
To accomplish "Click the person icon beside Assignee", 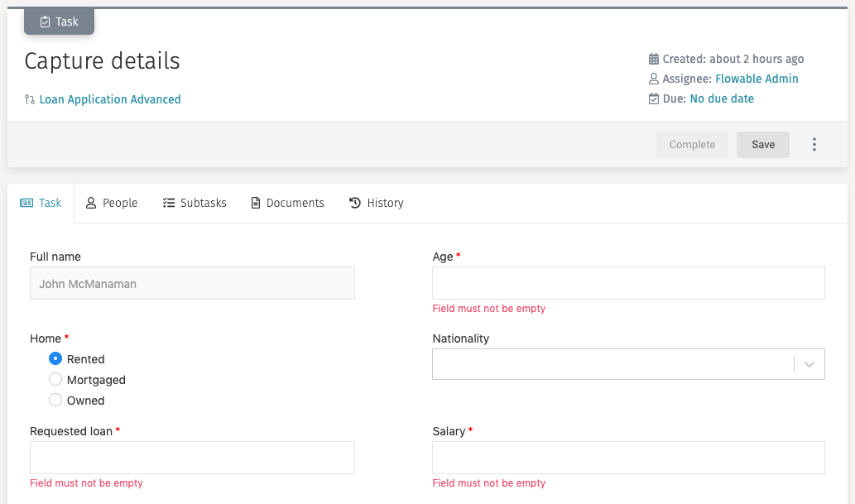I will (x=654, y=79).
